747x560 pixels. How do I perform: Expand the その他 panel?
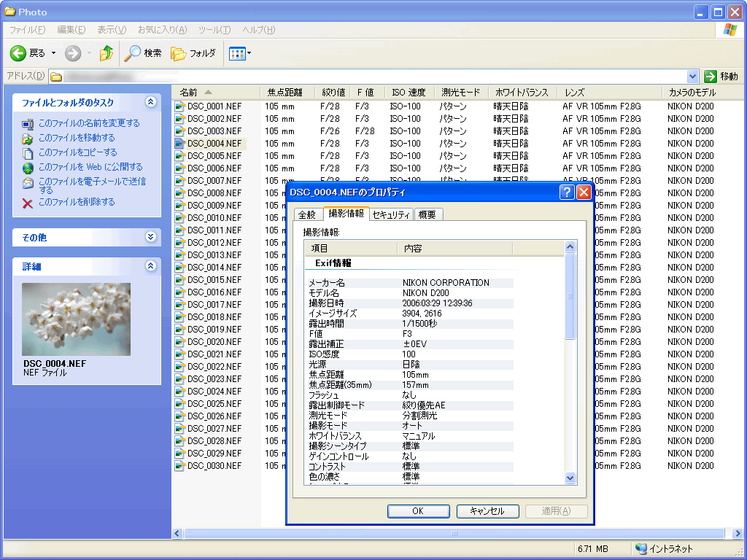(150, 237)
